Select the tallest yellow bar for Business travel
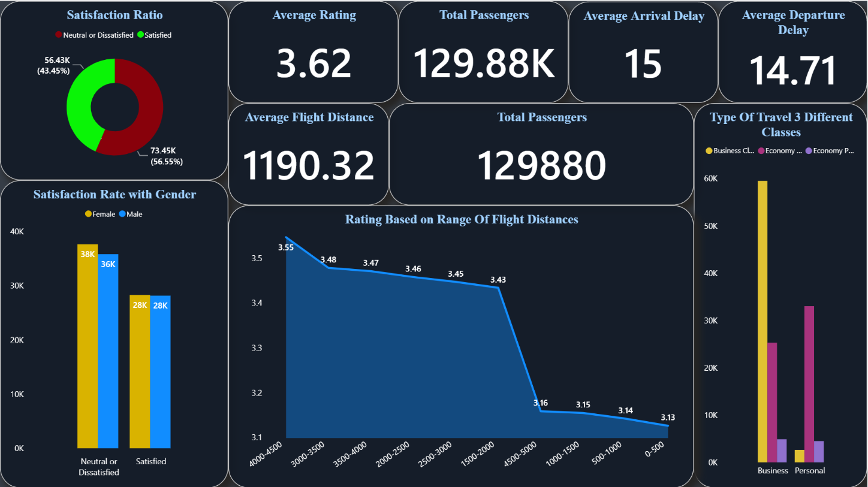 pyautogui.click(x=762, y=322)
